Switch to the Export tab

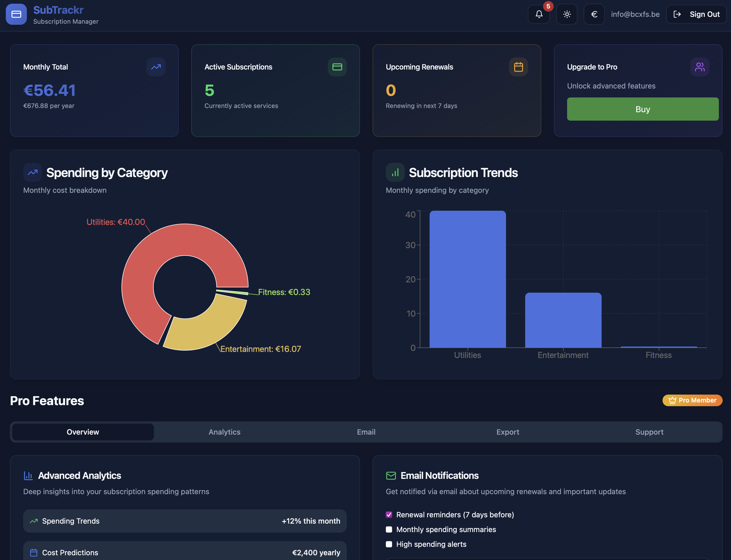(x=508, y=432)
